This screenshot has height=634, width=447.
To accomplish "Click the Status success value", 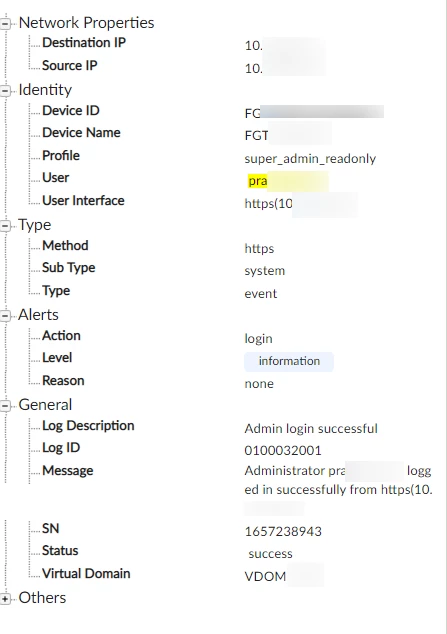I will tap(270, 554).
